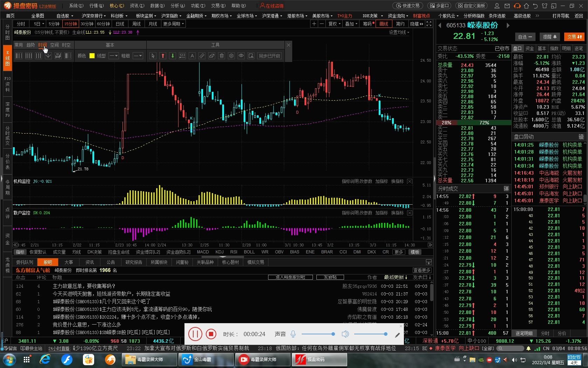588x368 pixels.
Task: Toggle the 画线 drawing mode button
Action: [384, 24]
